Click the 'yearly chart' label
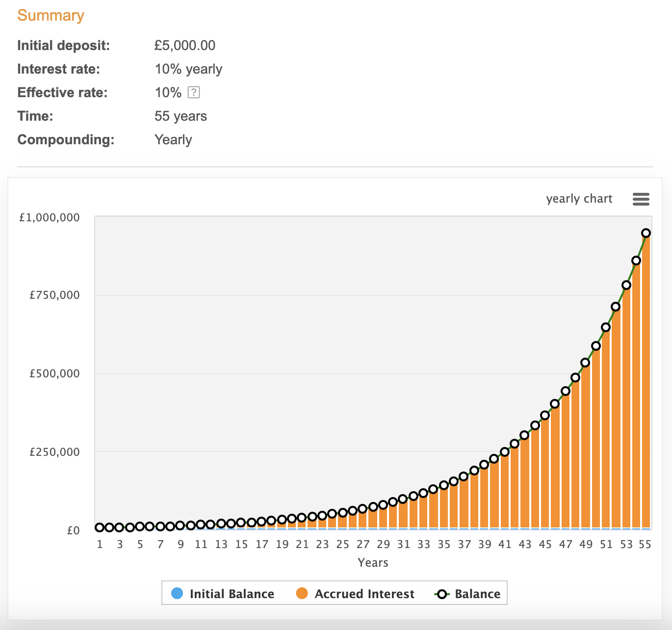The width and height of the screenshot is (672, 630). pos(579,199)
